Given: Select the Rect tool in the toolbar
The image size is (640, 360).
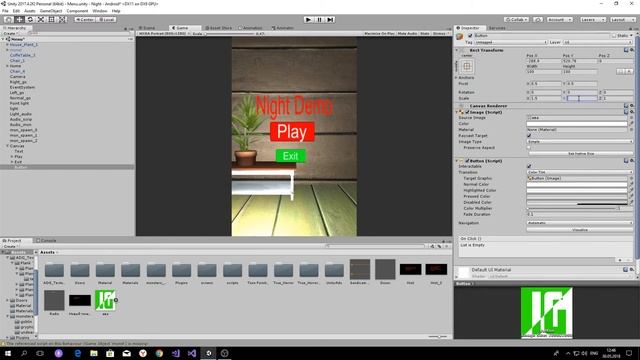Looking at the screenshot, I should click(x=51, y=20).
